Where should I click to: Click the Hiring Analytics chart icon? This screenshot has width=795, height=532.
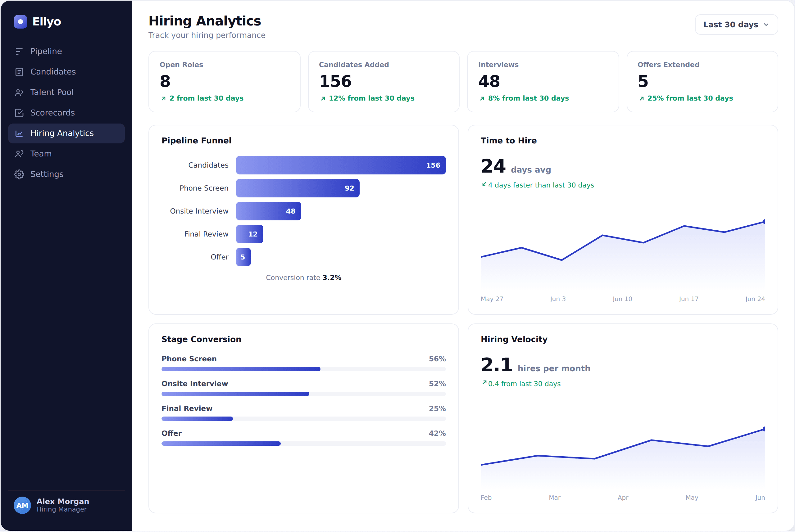click(19, 133)
